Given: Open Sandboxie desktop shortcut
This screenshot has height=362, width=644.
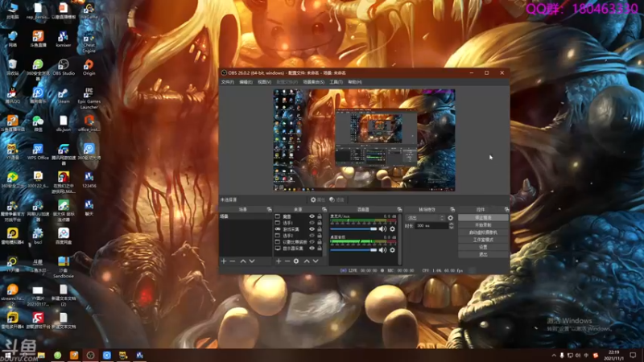Looking at the screenshot, I should (64, 267).
